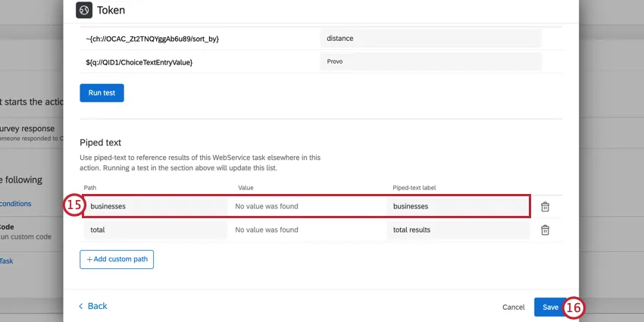
Task: Click the total row value field
Action: click(306, 230)
